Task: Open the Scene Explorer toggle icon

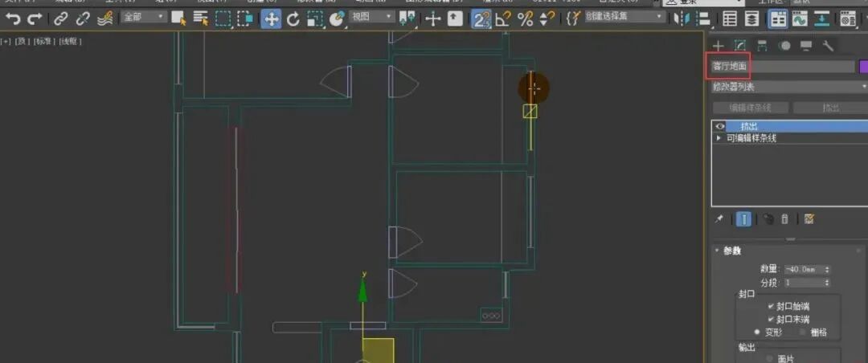Action: (730, 19)
